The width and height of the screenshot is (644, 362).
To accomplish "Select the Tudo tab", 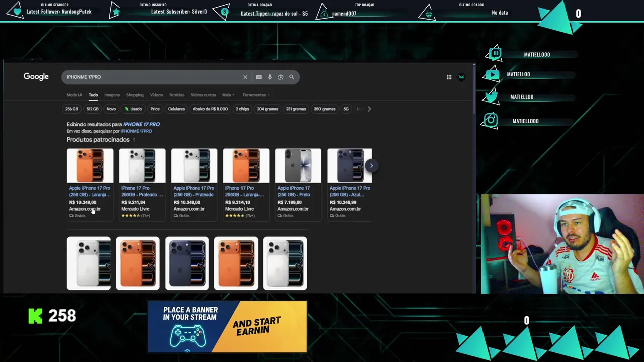I will [93, 95].
